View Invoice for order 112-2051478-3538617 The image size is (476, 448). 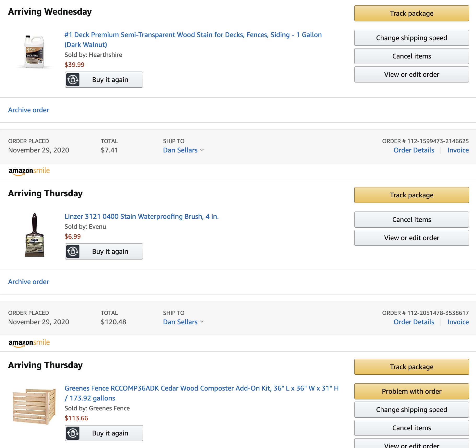pyautogui.click(x=458, y=322)
